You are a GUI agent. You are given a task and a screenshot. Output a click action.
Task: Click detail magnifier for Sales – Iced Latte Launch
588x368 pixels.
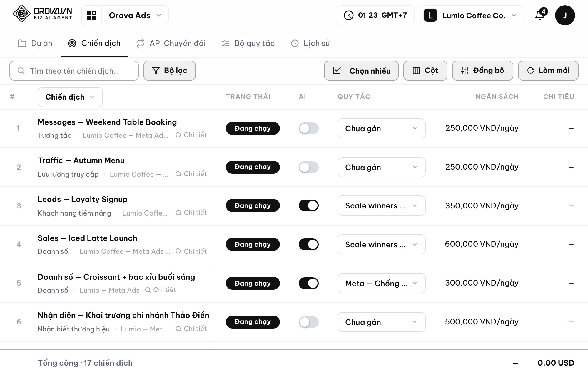tap(178, 251)
